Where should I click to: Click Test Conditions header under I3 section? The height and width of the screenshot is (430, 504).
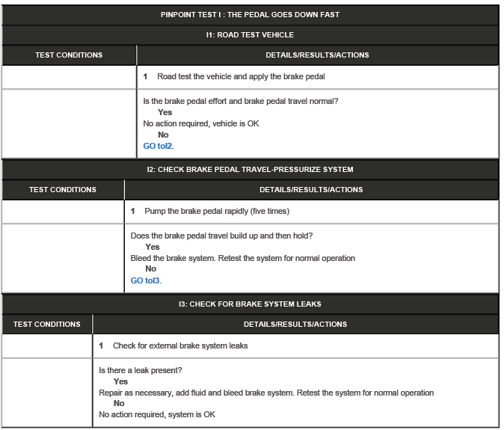[x=47, y=324]
